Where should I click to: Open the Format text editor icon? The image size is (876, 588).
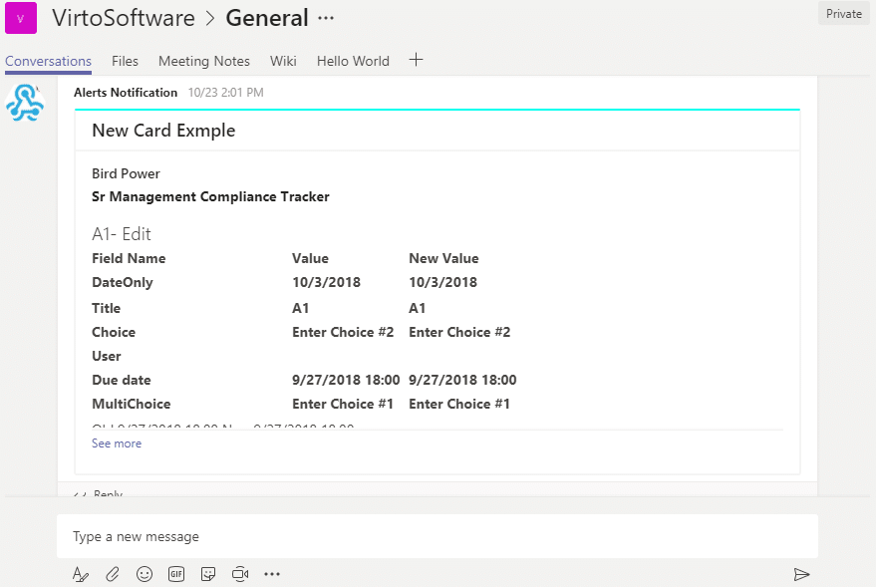(x=81, y=574)
